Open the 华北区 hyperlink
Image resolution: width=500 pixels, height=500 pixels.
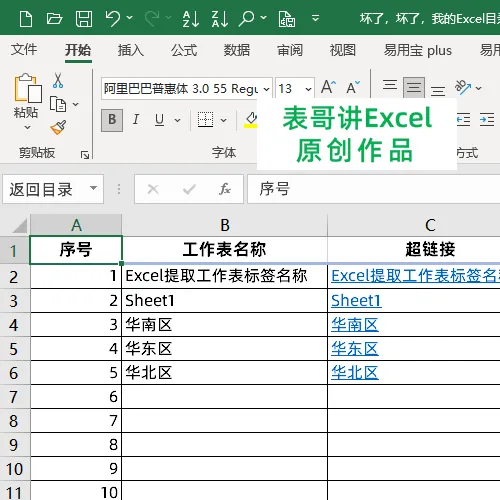pyautogui.click(x=355, y=373)
